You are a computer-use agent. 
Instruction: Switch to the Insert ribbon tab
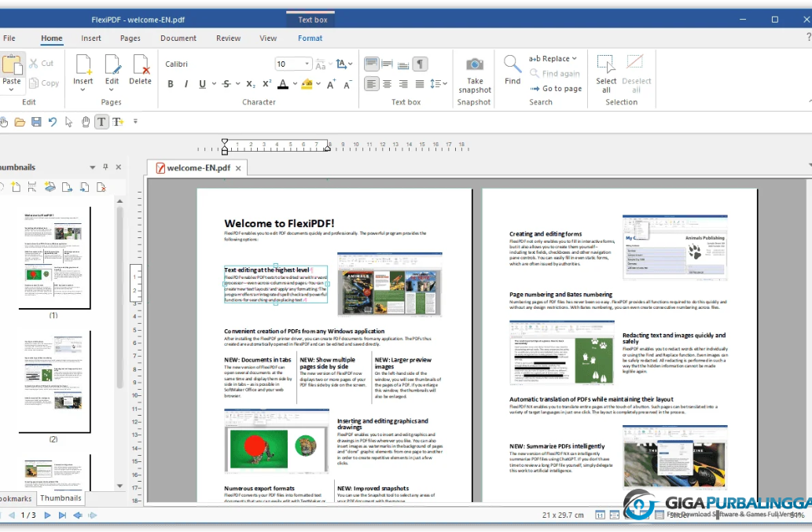(x=91, y=38)
